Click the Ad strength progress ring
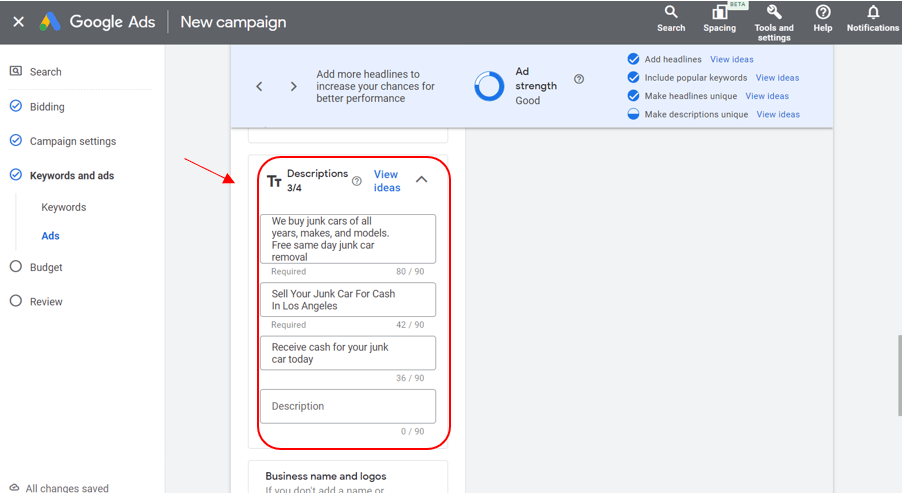The image size is (902, 493). click(x=489, y=86)
